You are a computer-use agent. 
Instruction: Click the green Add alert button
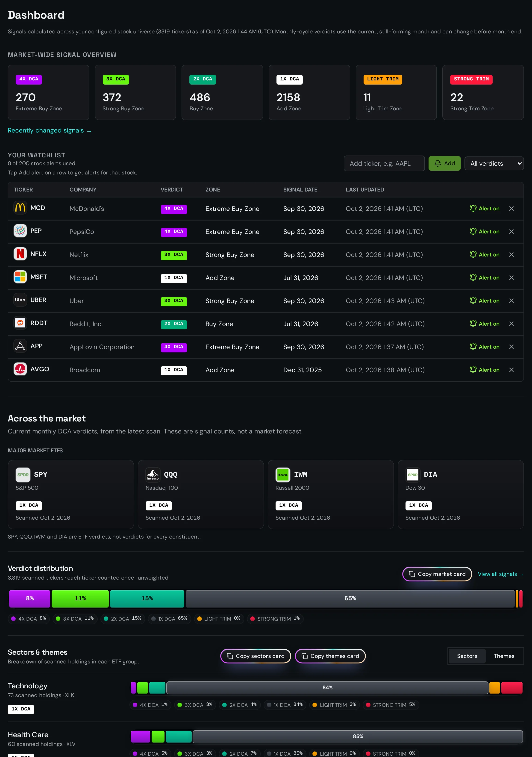coord(444,164)
